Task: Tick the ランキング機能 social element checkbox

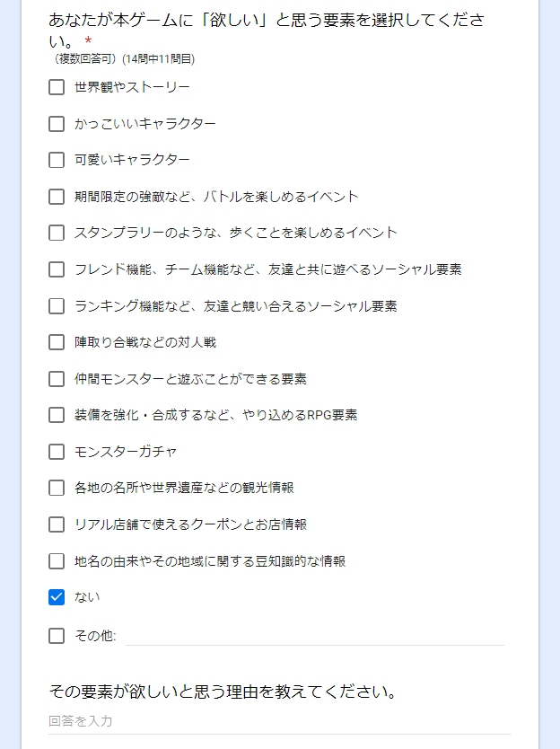Action: pyautogui.click(x=57, y=306)
